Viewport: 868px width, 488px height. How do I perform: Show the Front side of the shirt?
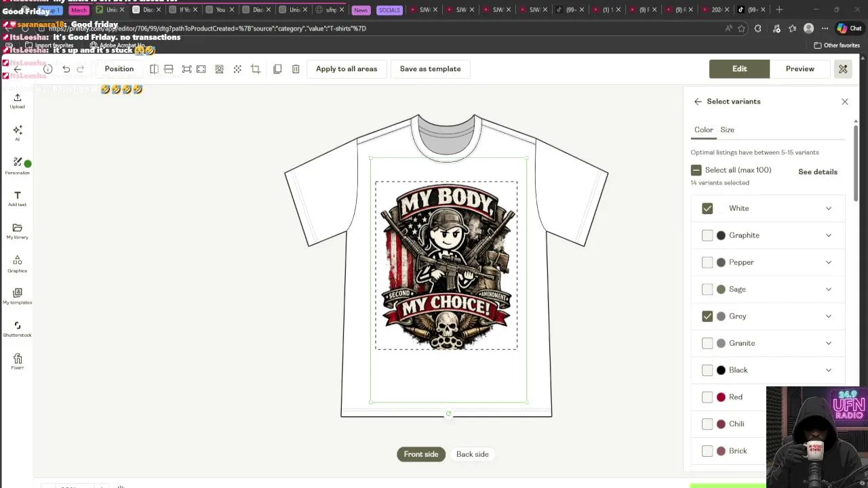[x=421, y=454]
